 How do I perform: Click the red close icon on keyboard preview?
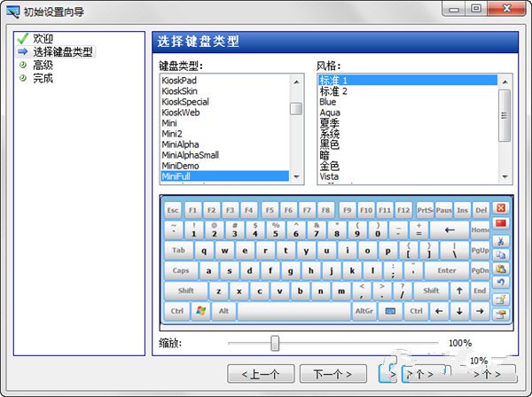pyautogui.click(x=501, y=208)
